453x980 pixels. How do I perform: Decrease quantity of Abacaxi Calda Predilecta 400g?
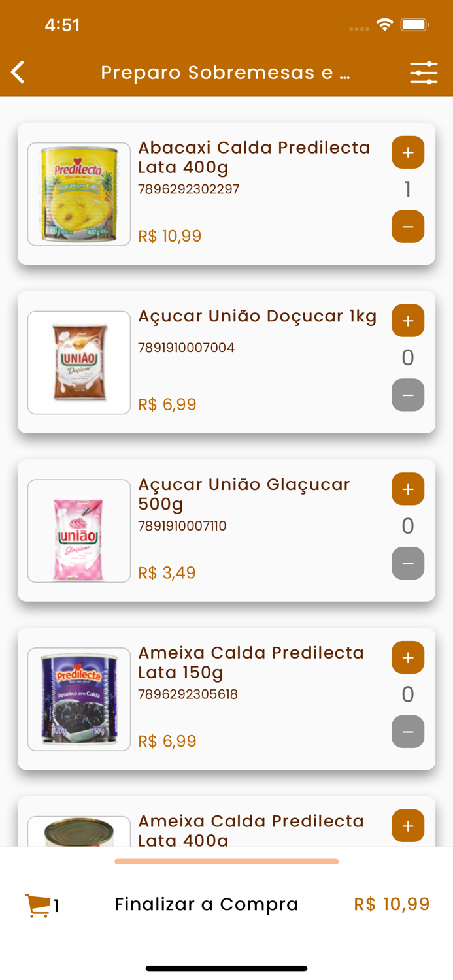click(x=408, y=226)
